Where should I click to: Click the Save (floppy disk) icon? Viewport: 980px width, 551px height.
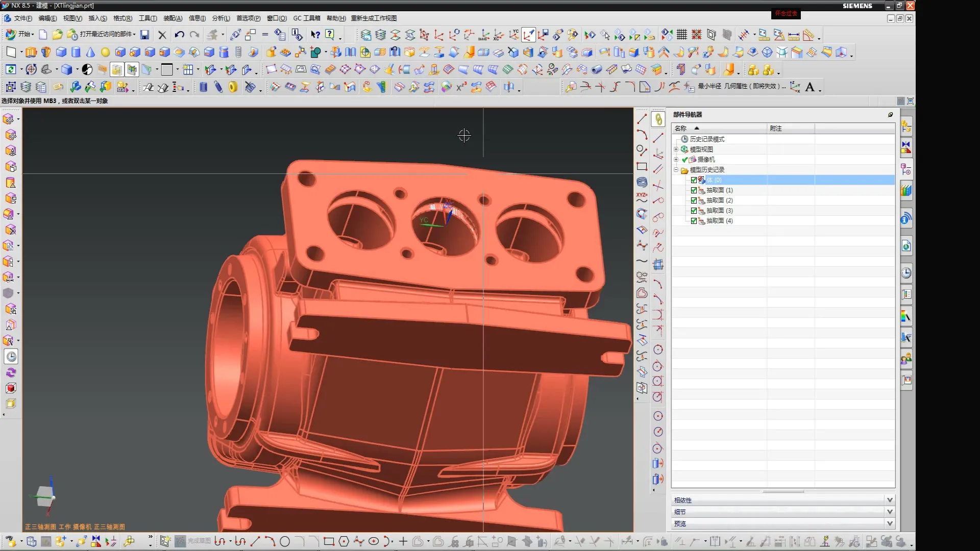(x=145, y=35)
